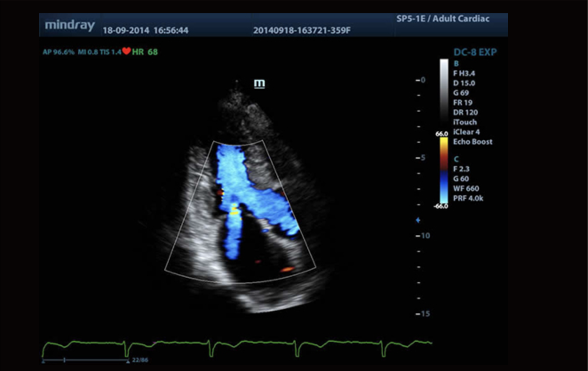This screenshot has height=371, width=588.
Task: Click the MI 0.8 value
Action: point(87,52)
